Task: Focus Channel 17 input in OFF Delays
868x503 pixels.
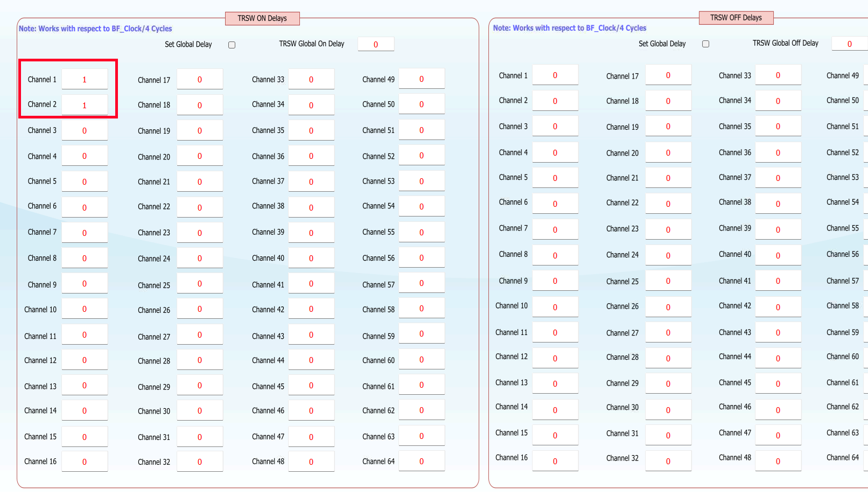Action: (x=668, y=75)
